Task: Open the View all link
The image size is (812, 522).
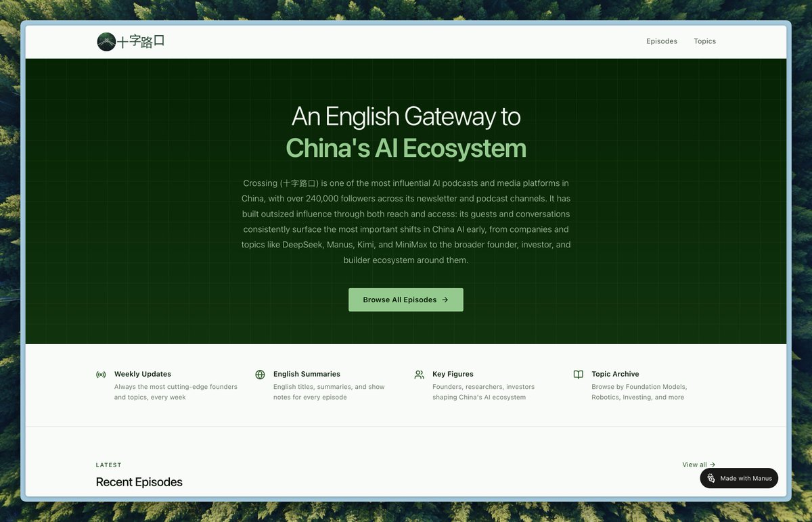Action: [x=699, y=465]
